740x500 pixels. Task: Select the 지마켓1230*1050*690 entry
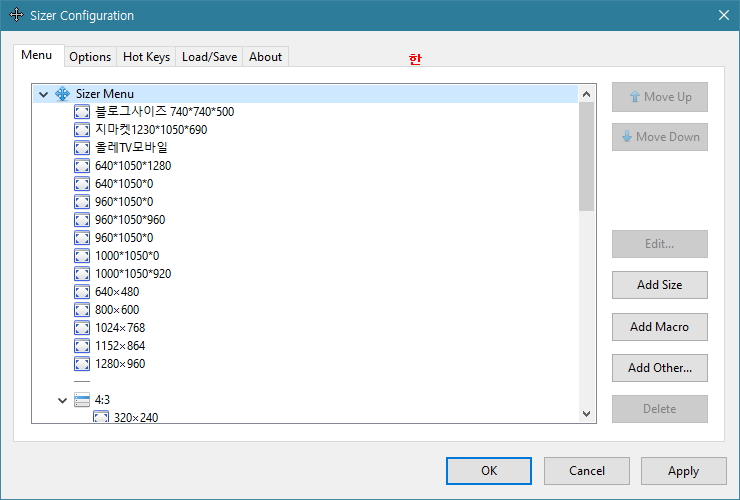point(151,130)
